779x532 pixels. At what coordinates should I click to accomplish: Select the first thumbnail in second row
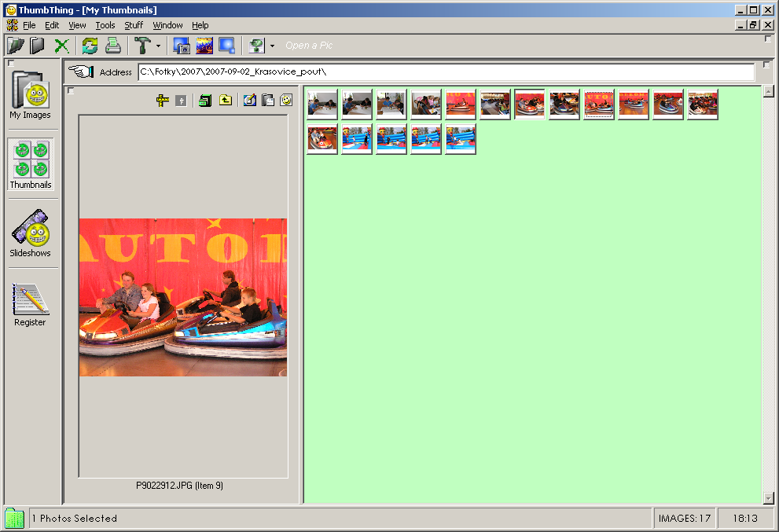click(322, 139)
